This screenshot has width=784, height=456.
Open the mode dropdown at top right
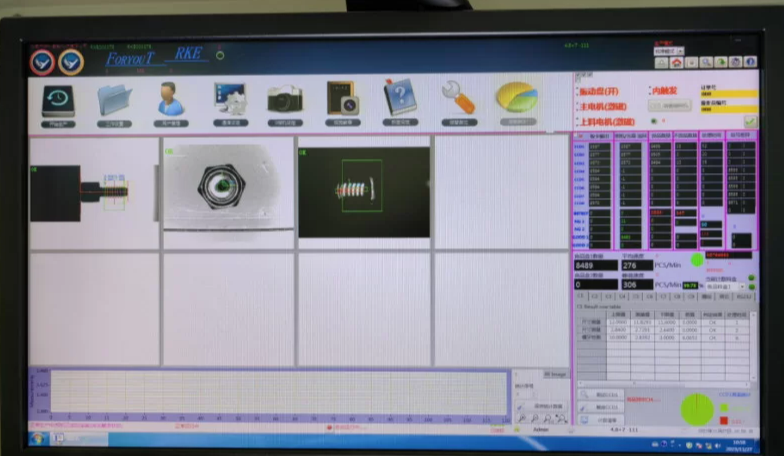[666, 50]
